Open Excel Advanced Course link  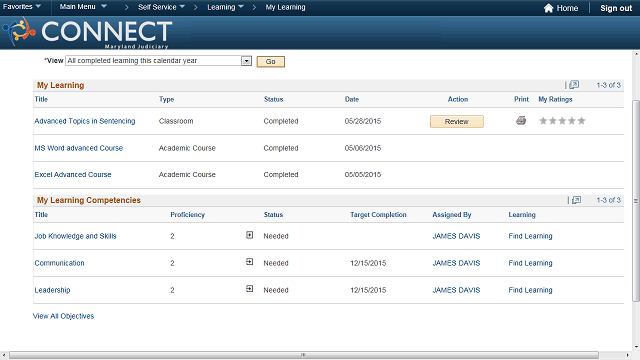[x=73, y=175]
